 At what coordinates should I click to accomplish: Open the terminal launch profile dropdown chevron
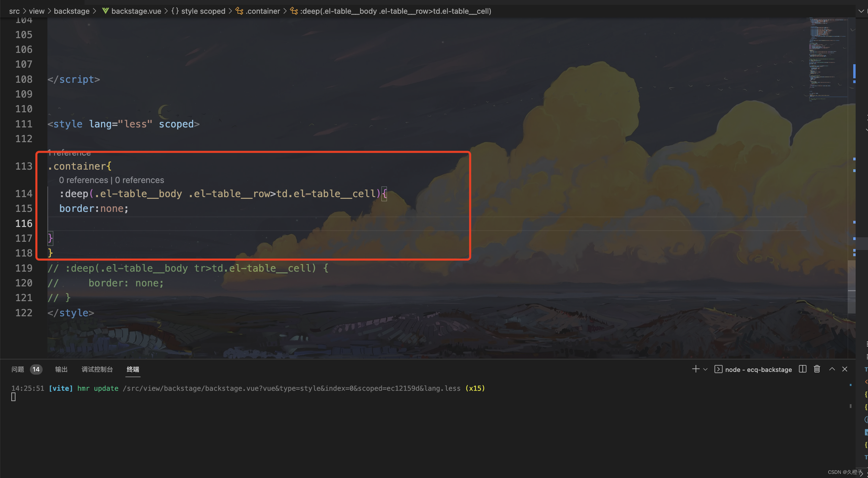(705, 369)
